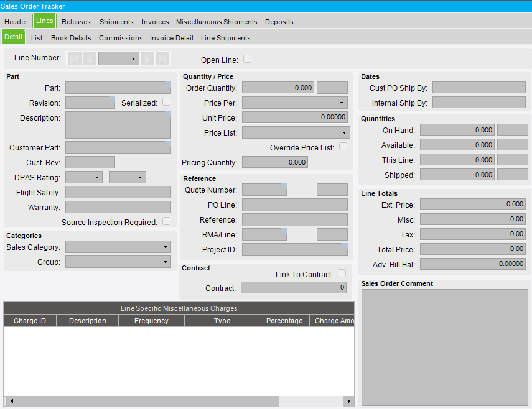This screenshot has width=532, height=409.
Task: Go to the first line record
Action: click(75, 58)
